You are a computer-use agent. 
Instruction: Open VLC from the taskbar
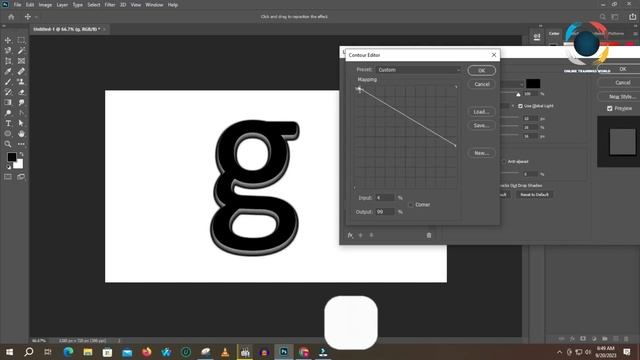pos(225,352)
